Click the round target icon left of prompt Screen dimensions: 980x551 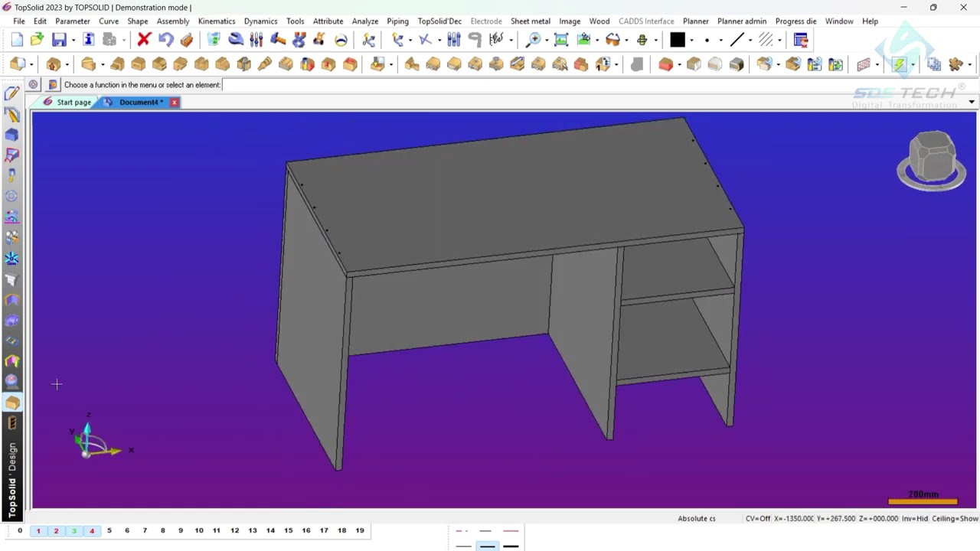33,84
